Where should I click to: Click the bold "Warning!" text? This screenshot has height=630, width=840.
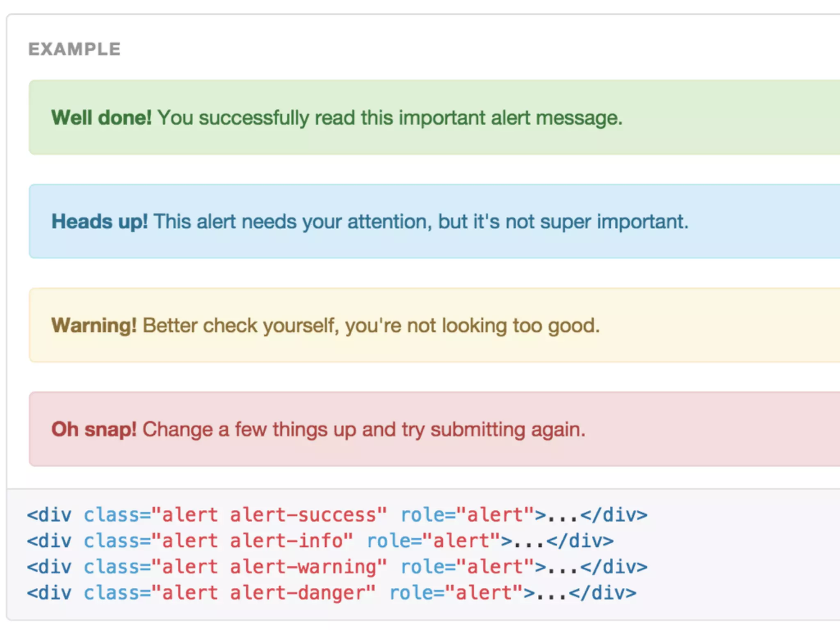pos(94,326)
